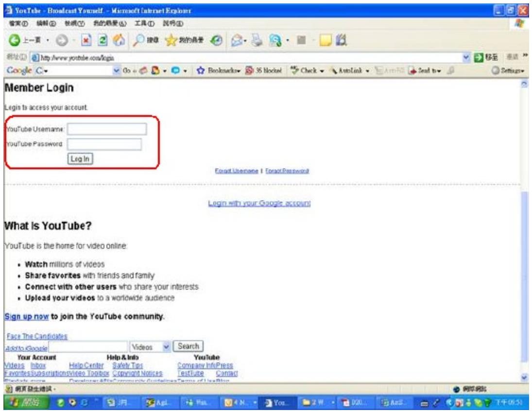Click the Log In button

(80, 159)
